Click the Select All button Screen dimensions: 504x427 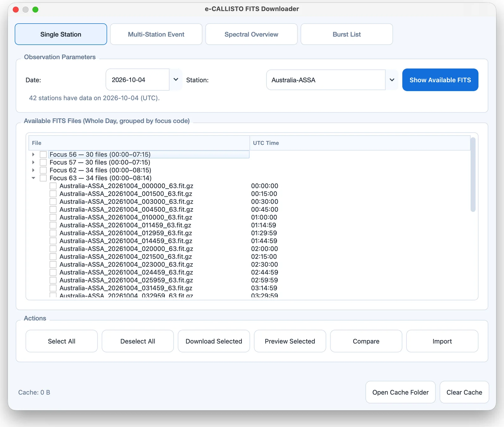61,341
